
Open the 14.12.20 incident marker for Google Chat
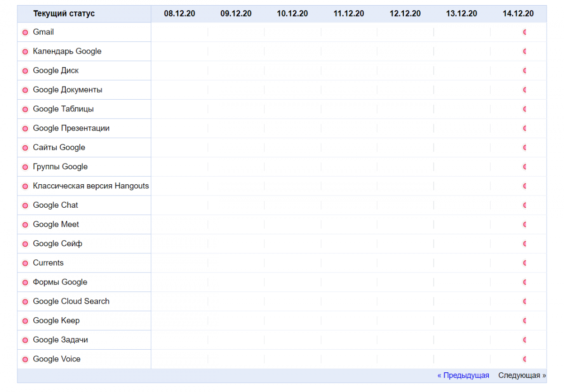(525, 205)
